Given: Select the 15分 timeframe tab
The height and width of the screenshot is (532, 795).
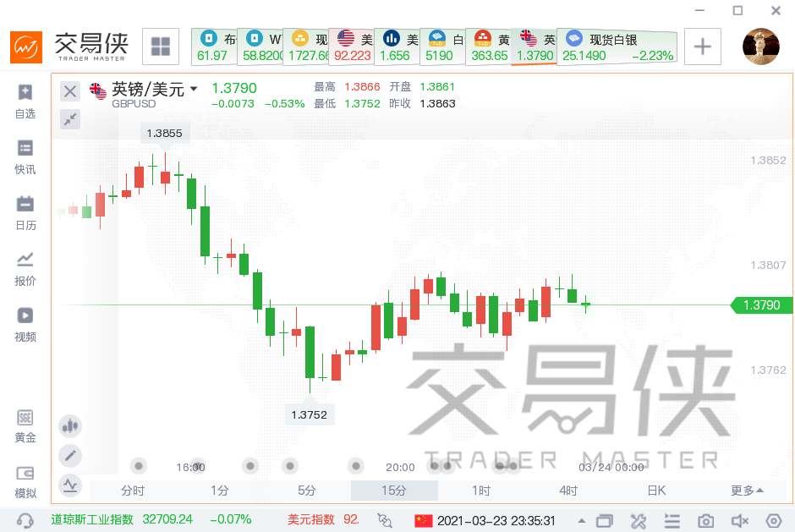Looking at the screenshot, I should click(x=394, y=491).
